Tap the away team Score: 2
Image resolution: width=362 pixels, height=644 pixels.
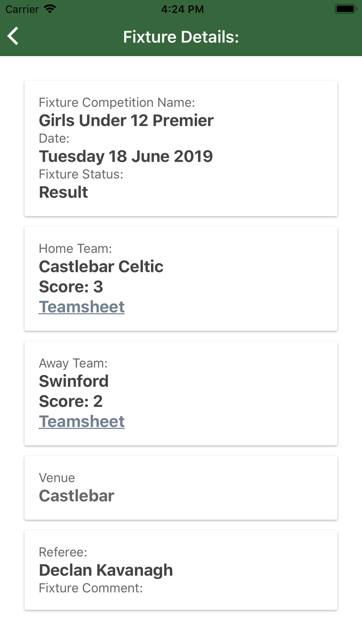click(71, 401)
